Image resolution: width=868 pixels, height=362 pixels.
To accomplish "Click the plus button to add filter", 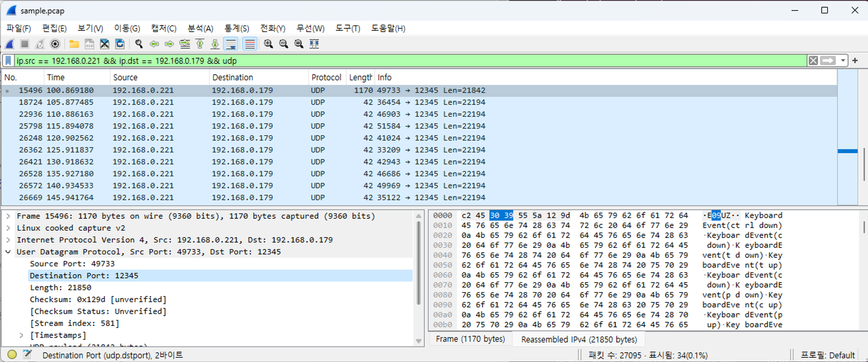I will pos(855,60).
